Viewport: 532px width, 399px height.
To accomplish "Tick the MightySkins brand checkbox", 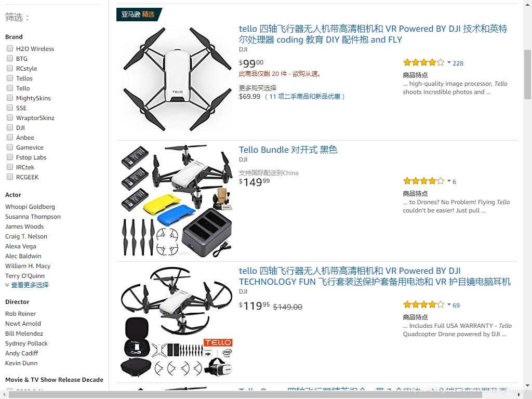I will (10, 98).
